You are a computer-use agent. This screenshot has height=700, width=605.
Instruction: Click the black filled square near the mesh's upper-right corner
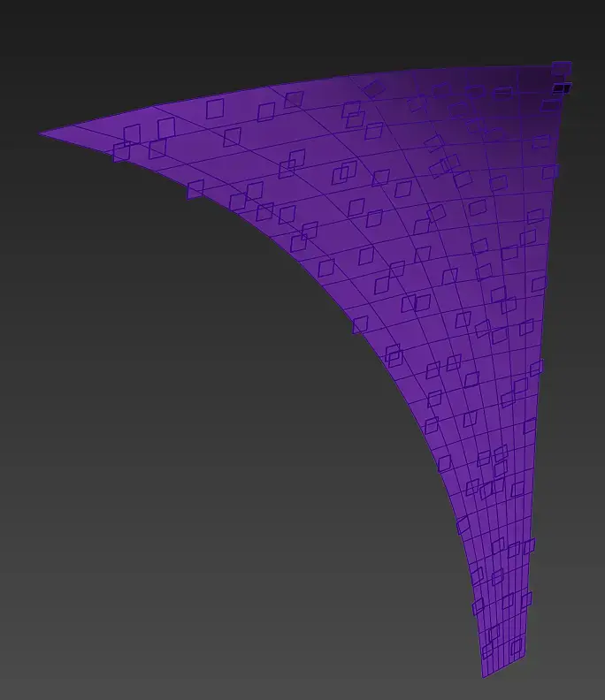point(562,89)
